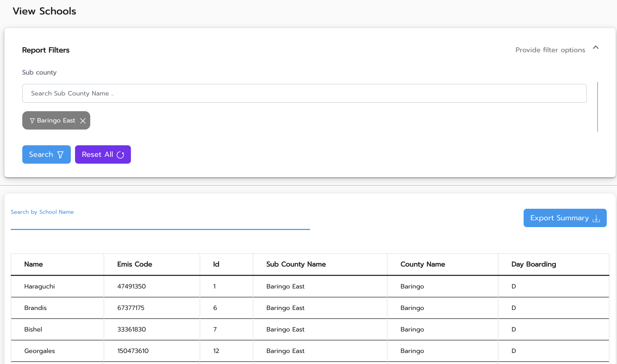The image size is (617, 364).
Task: Click the blue filter panel scrollbar
Action: coord(597,106)
